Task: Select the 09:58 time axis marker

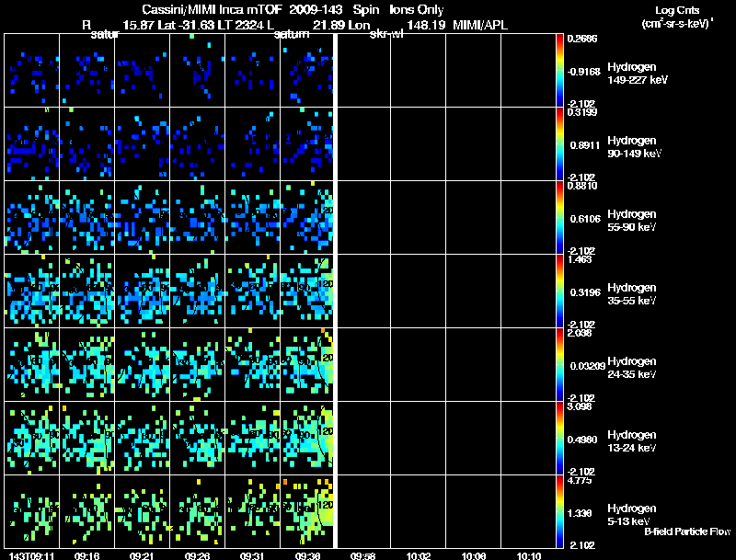Action: [362, 555]
